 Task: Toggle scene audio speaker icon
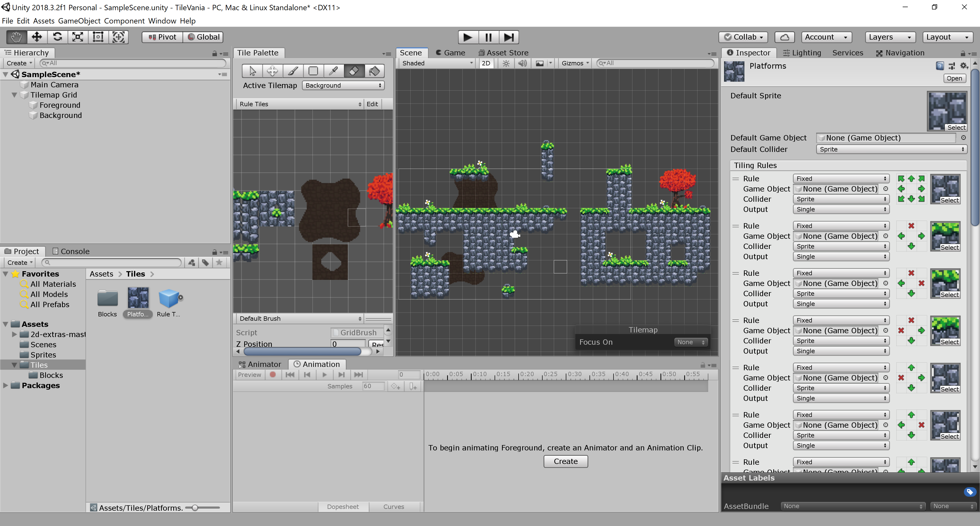click(522, 63)
